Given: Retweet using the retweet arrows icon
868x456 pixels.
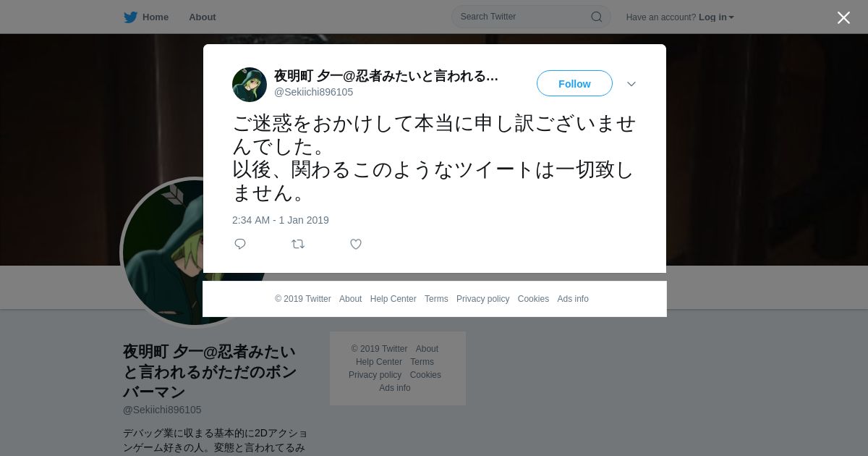Looking at the screenshot, I should [298, 244].
